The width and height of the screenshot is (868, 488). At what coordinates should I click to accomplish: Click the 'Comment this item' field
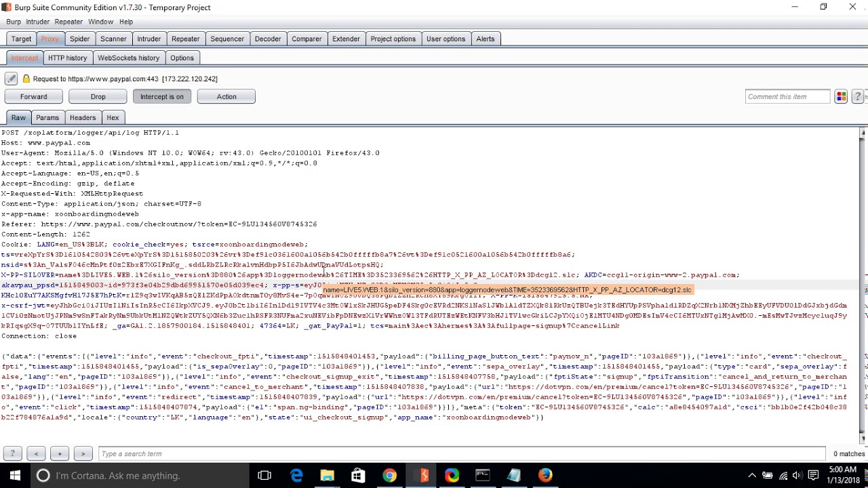tap(787, 96)
